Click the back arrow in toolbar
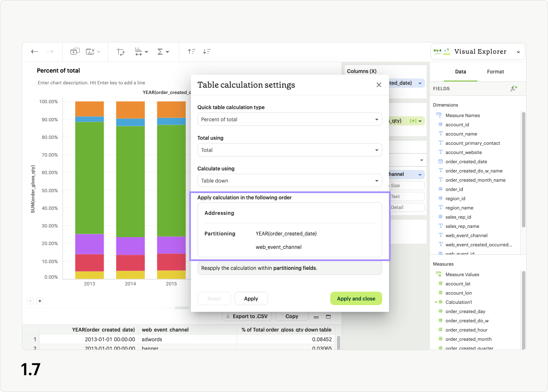Viewport: 548px width, 392px height. [35, 52]
